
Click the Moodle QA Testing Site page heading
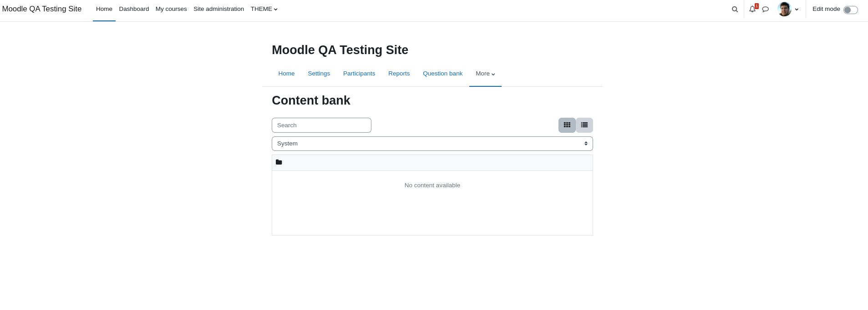tap(340, 50)
